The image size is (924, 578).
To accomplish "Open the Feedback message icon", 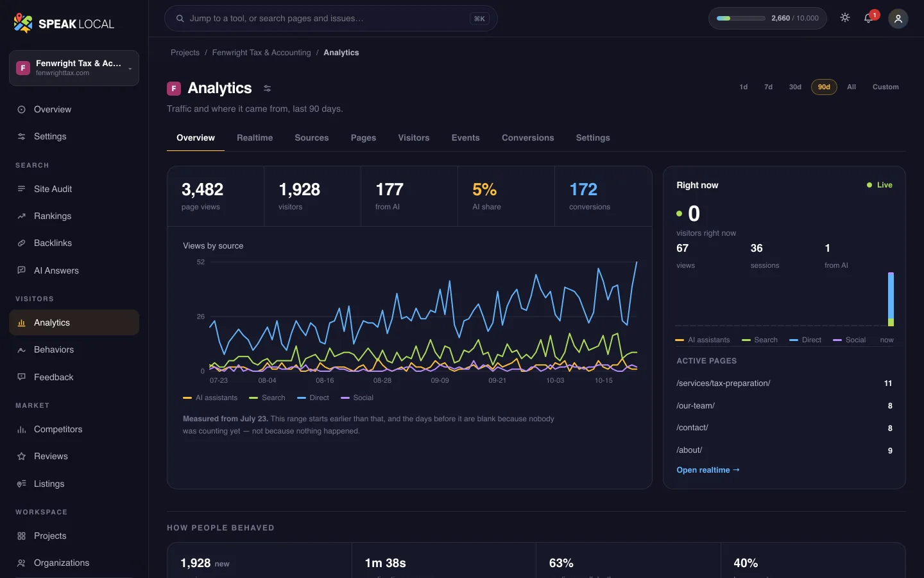I will point(21,378).
